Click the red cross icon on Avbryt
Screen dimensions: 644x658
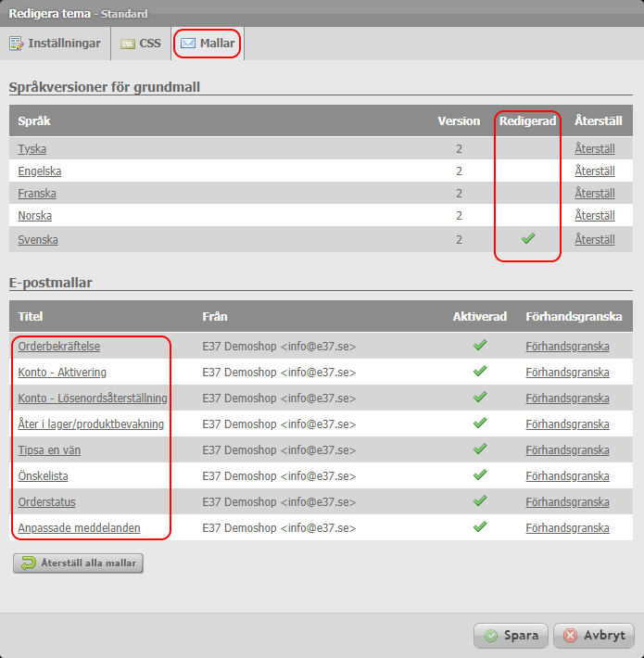tap(571, 636)
